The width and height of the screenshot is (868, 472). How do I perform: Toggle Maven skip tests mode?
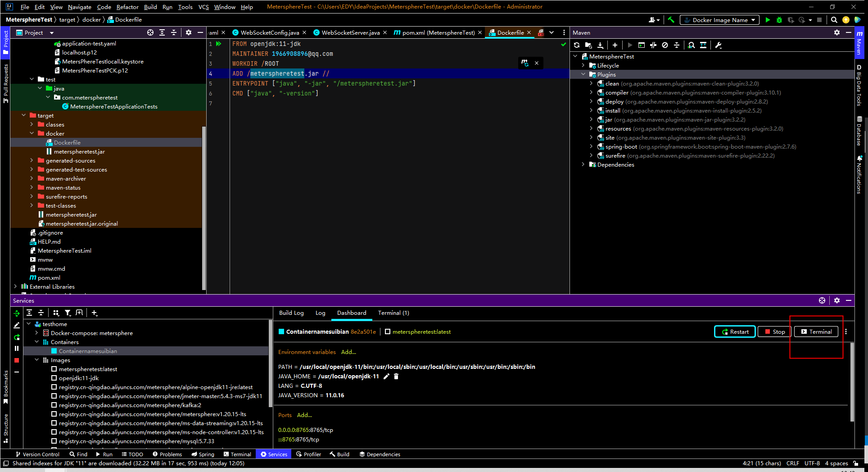[x=665, y=45]
